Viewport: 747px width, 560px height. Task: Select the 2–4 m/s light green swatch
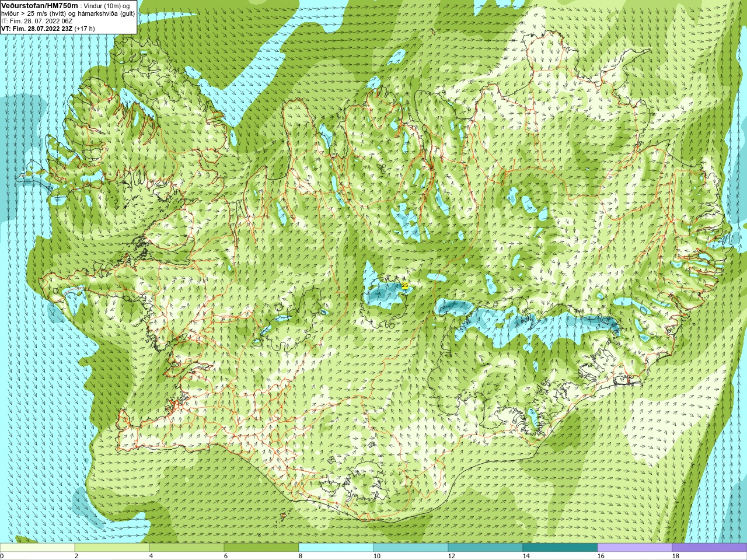pyautogui.click(x=112, y=548)
